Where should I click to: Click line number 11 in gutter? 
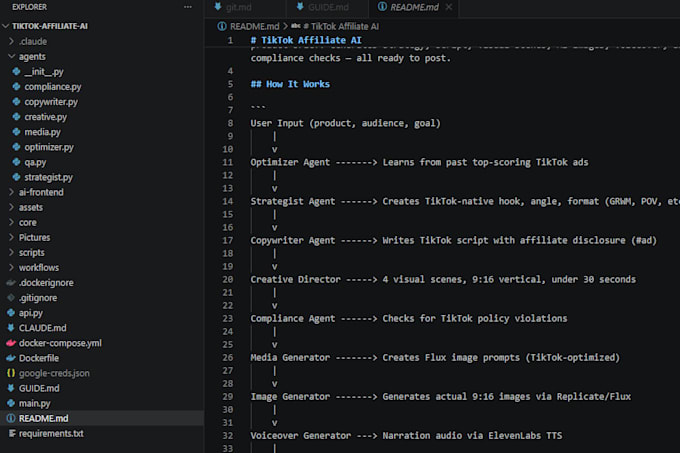228,163
